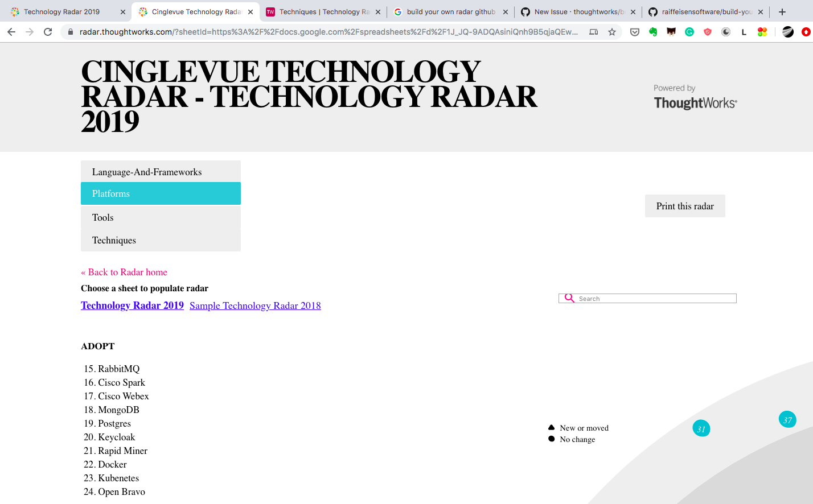Reload the page with the refresh icon
813x504 pixels.
48,32
